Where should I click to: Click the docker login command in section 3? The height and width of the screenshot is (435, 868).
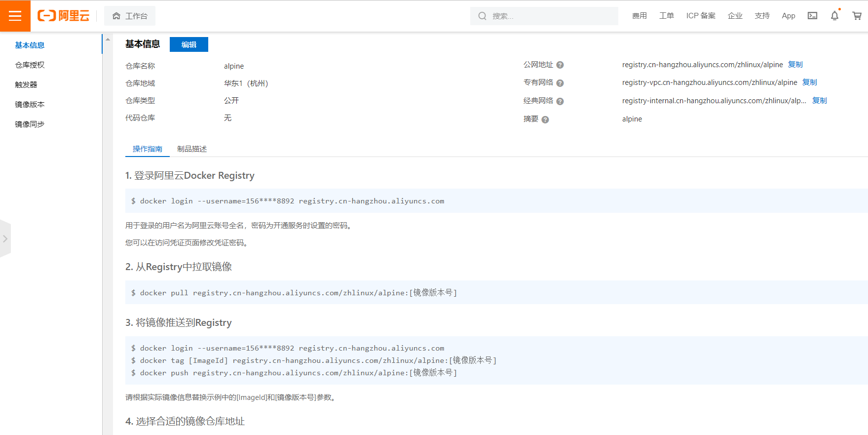click(288, 348)
